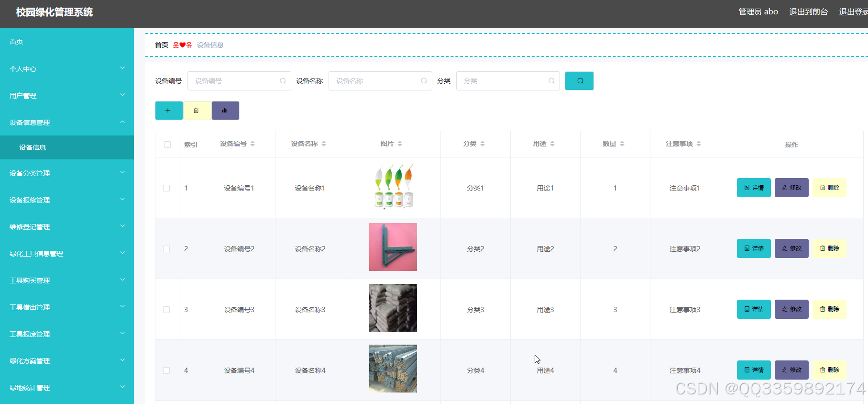
Task: Tick checkbox for row 设备编号3
Action: [x=166, y=310]
